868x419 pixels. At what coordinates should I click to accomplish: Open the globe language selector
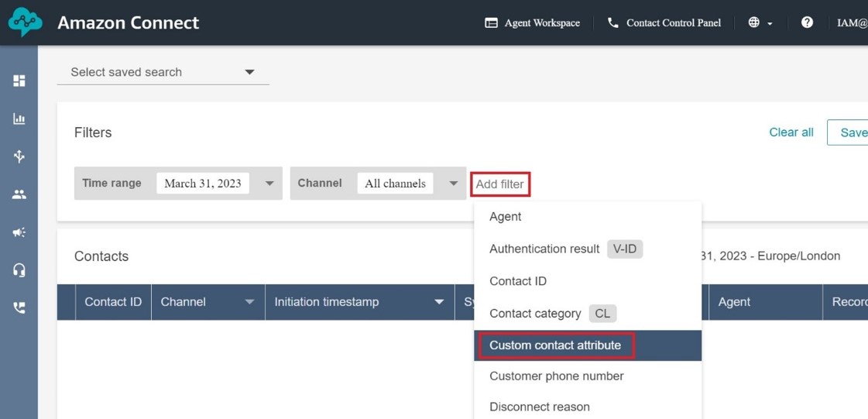(760, 22)
